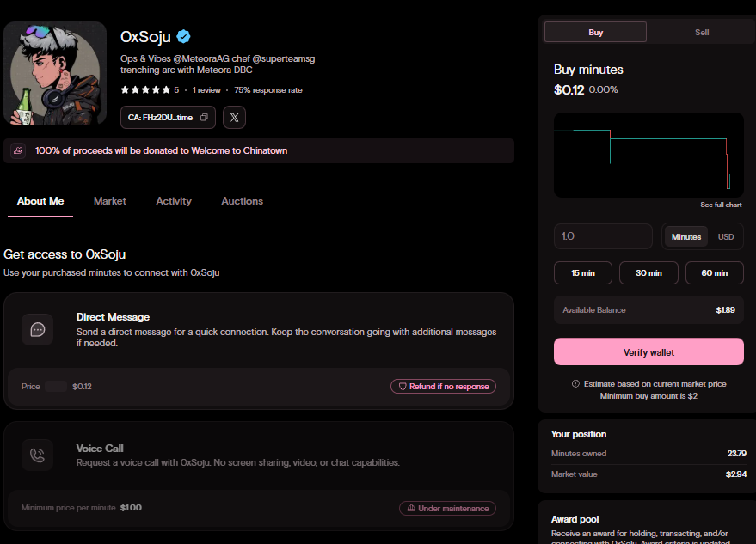Screen dimensions: 756x544
Task: Click the blue verified badge next to 0xSoju
Action: [x=183, y=37]
